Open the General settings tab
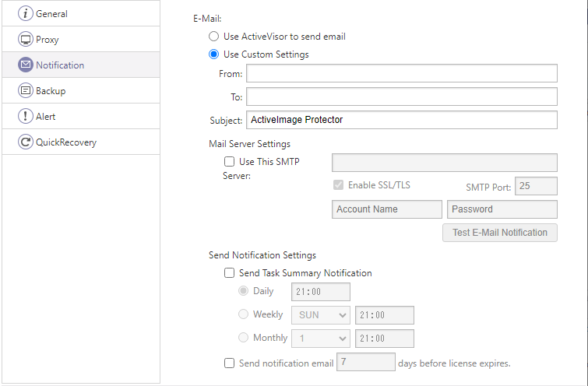The image size is (588, 386). click(81, 13)
